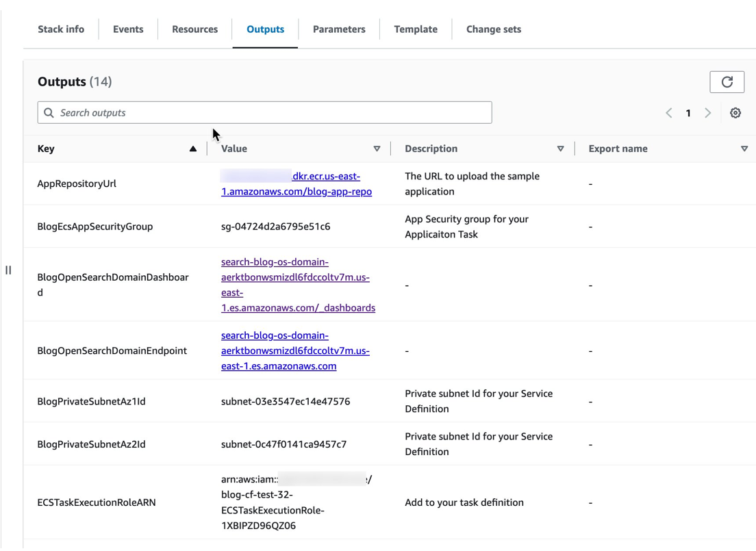Click the next page chevron

click(707, 112)
